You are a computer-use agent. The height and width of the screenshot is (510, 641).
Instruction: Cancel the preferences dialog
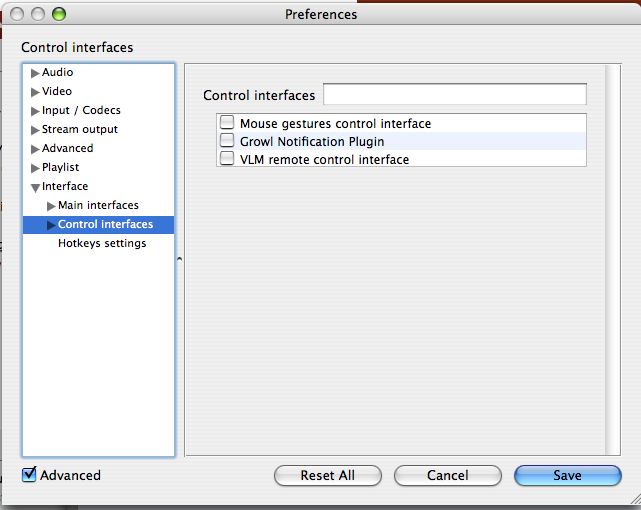coord(448,475)
